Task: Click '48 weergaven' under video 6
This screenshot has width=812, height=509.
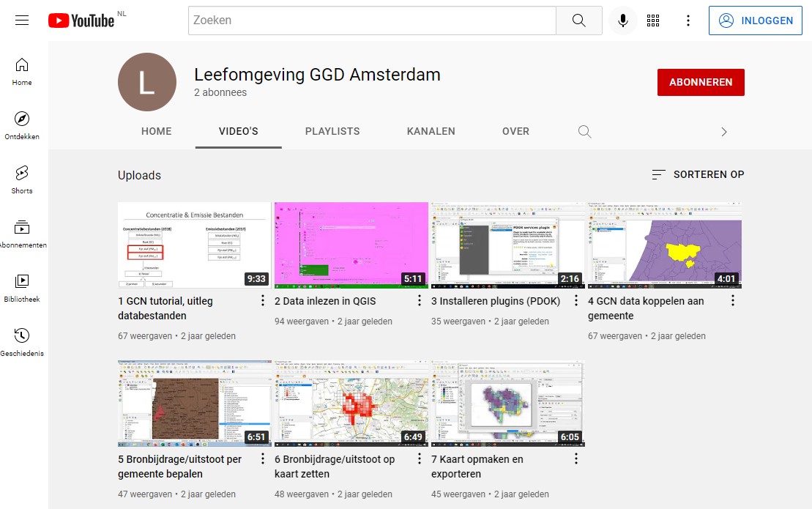Action: point(302,494)
